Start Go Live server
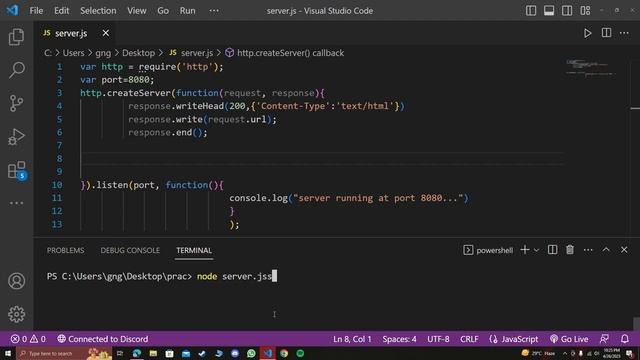This screenshot has width=640, height=360. click(569, 339)
